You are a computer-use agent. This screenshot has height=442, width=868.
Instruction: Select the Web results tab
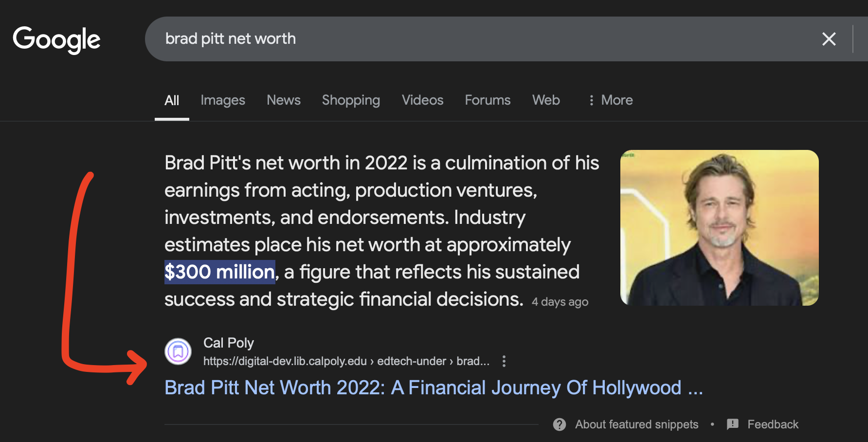click(546, 100)
